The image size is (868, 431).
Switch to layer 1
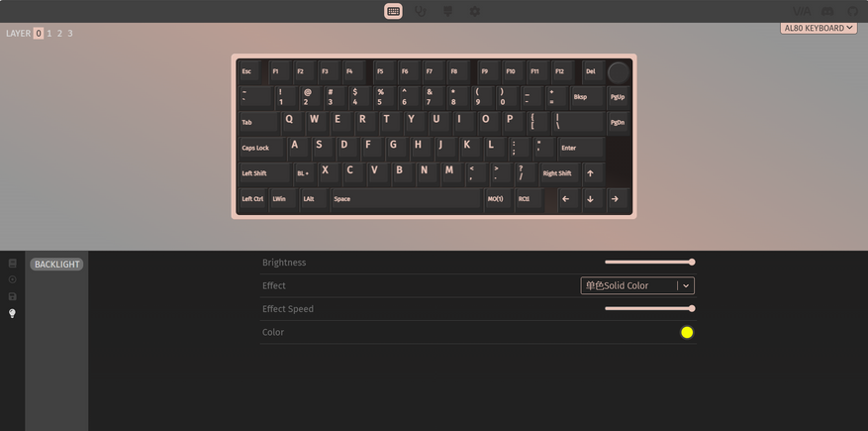pyautogui.click(x=49, y=34)
